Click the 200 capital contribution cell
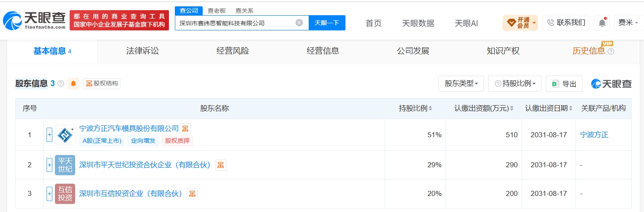 click(x=484, y=194)
